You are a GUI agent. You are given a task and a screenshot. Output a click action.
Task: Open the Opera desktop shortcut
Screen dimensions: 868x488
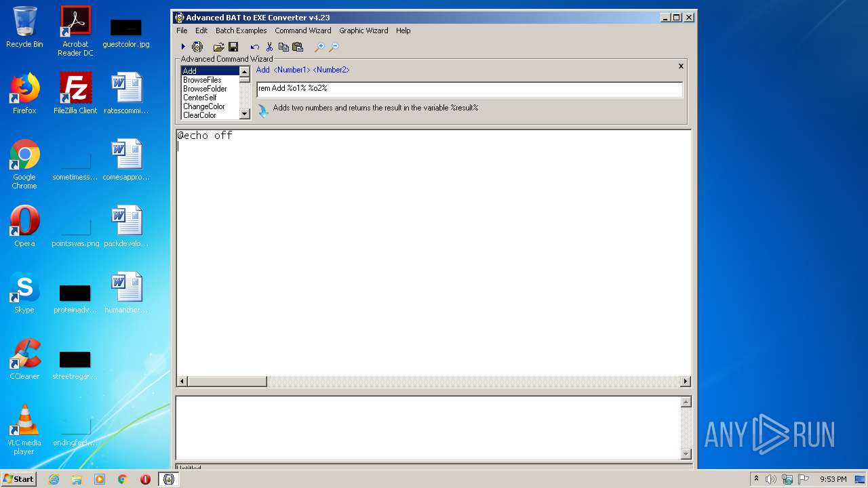coord(24,226)
